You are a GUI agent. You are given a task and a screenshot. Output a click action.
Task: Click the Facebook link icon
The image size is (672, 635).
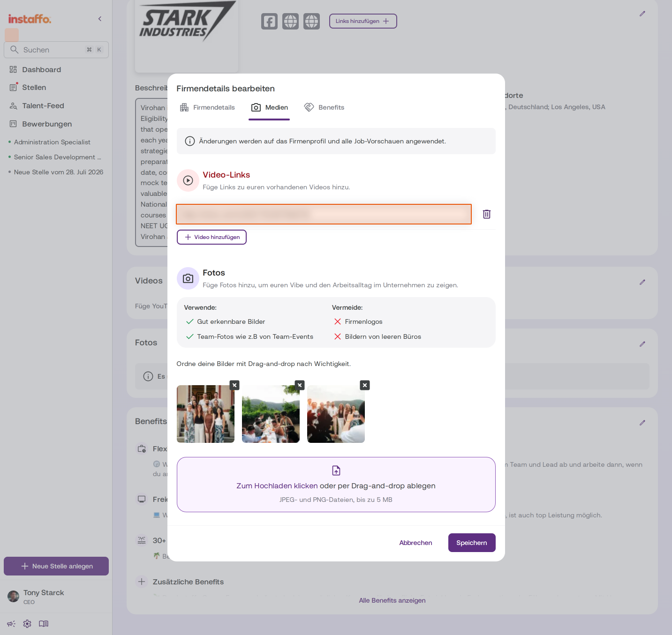(269, 21)
